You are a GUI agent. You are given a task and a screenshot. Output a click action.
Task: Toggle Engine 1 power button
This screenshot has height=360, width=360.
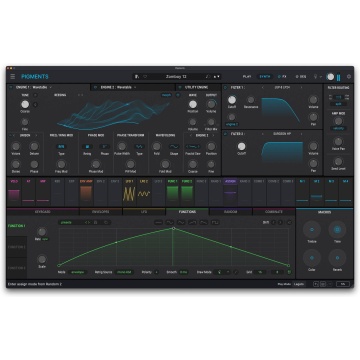(11, 87)
